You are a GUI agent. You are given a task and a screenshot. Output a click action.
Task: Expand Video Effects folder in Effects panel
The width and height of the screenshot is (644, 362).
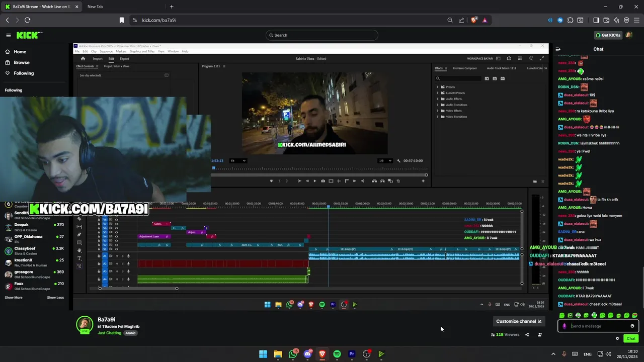coord(437,111)
